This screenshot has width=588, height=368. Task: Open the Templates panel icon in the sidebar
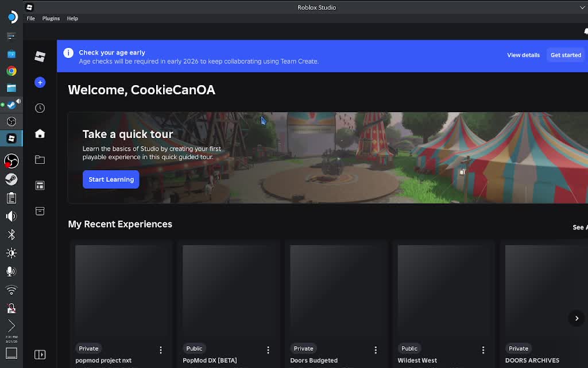(40, 185)
